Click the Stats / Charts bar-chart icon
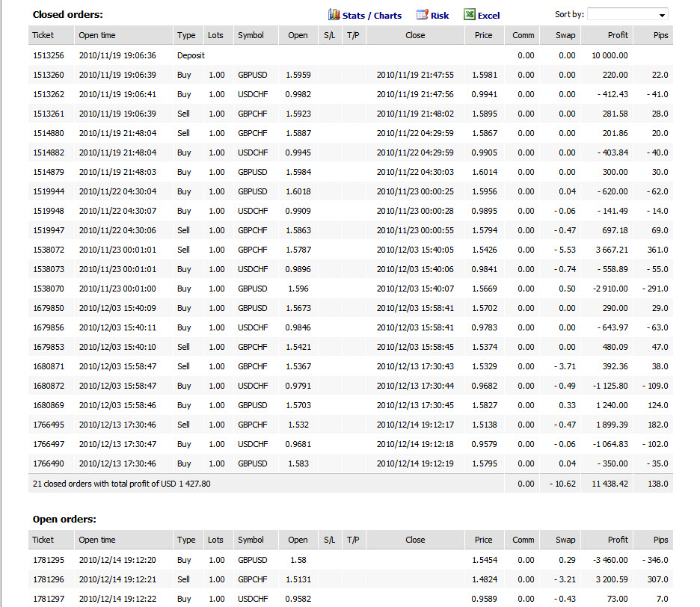 pos(334,15)
